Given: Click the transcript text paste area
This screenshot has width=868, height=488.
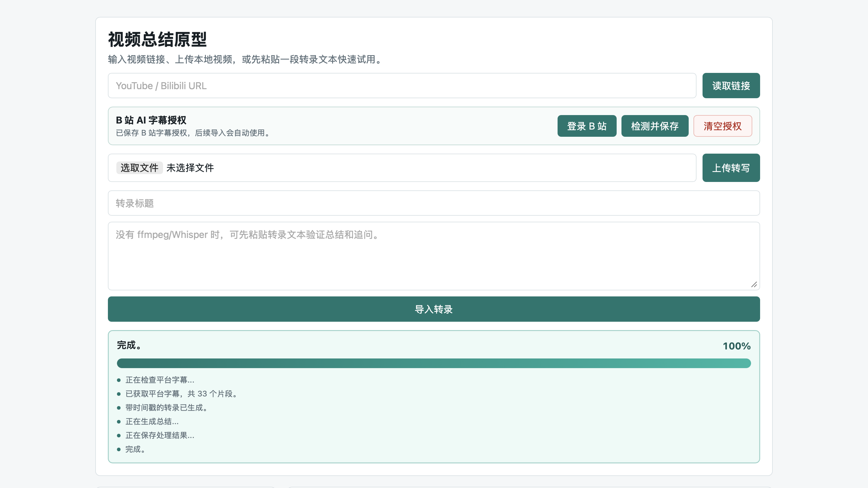Looking at the screenshot, I should [434, 256].
